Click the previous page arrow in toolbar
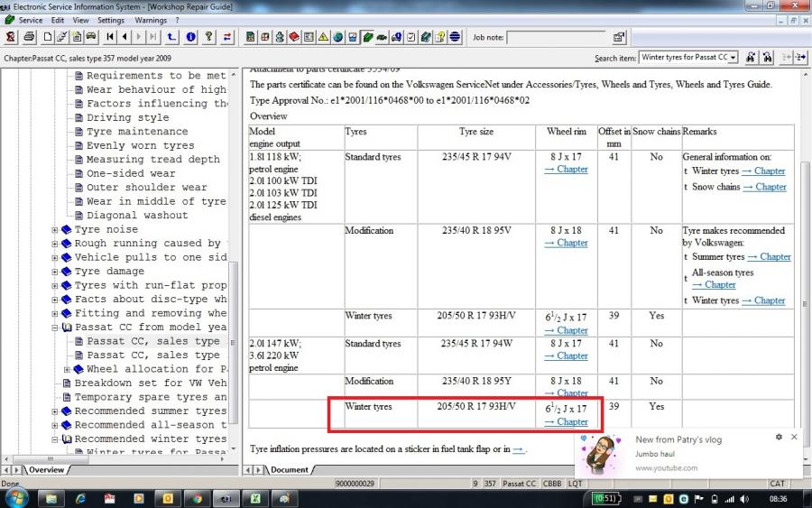The image size is (812, 508). 125,37
